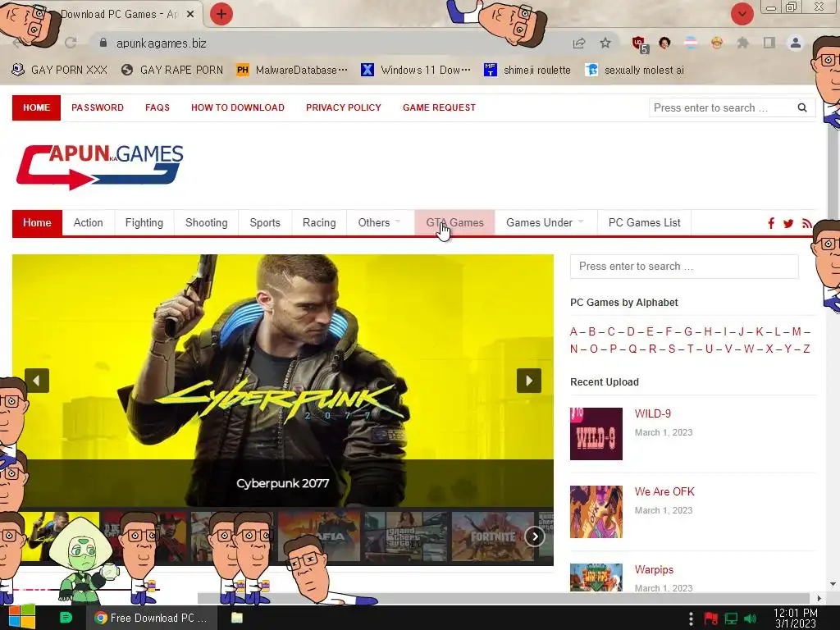Open the HOW TO DOWNLOAD page
Viewport: 840px width, 630px height.
tap(238, 107)
